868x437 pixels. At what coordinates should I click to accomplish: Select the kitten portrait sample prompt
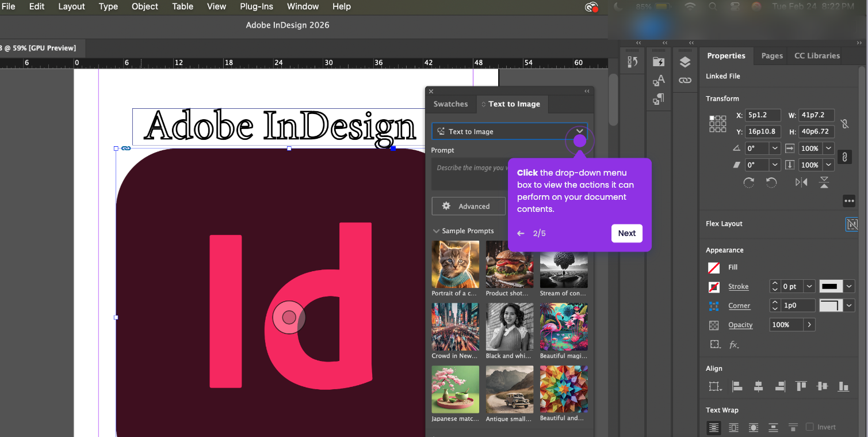tap(455, 264)
